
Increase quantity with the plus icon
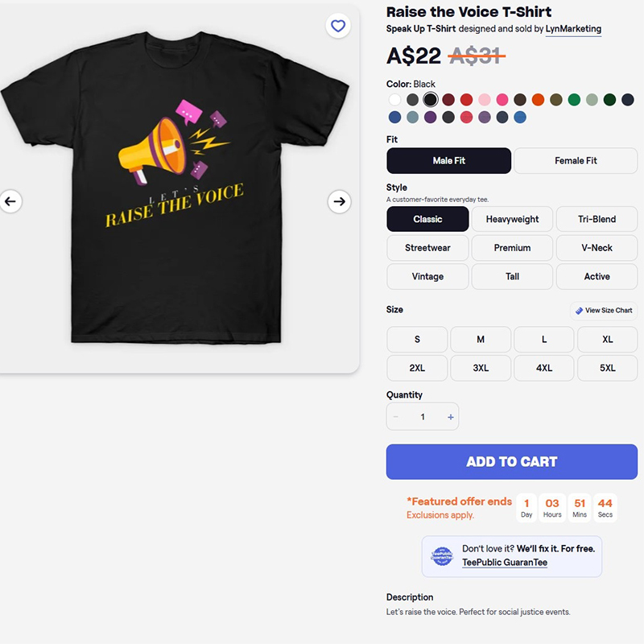pyautogui.click(x=451, y=417)
